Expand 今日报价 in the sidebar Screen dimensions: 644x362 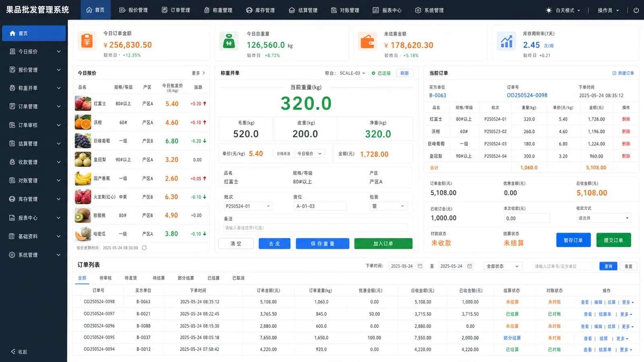(34, 51)
